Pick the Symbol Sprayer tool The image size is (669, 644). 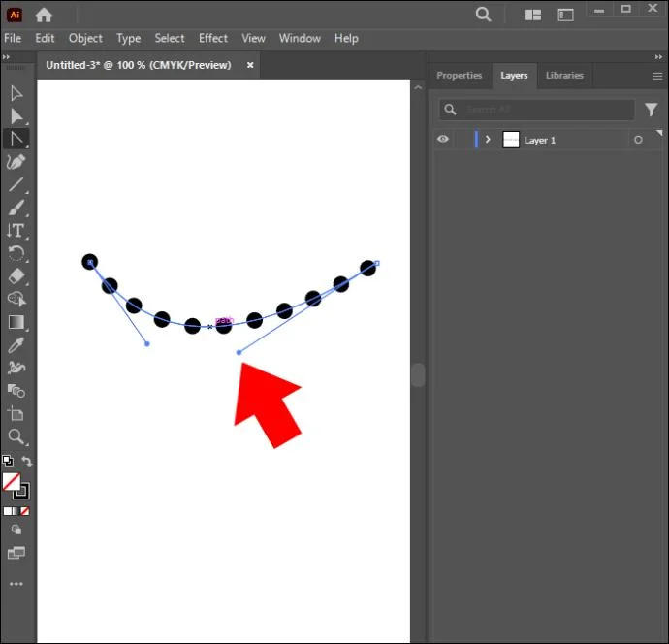(x=16, y=368)
